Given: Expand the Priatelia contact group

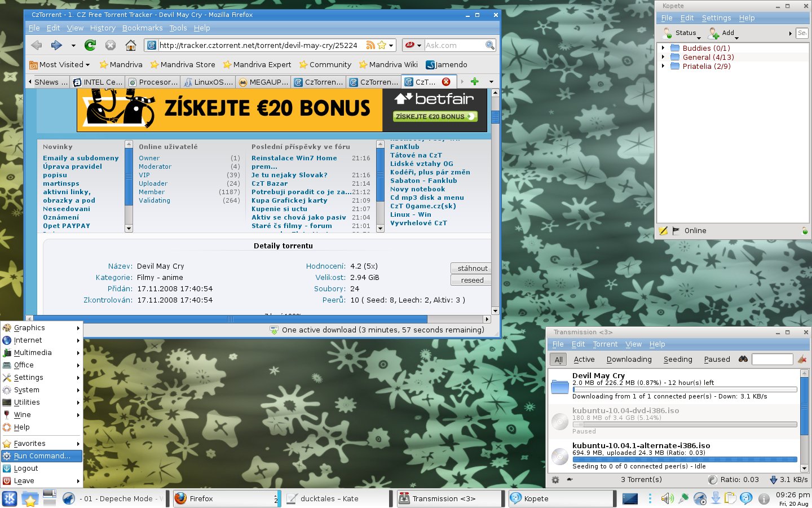Looking at the screenshot, I should [663, 66].
